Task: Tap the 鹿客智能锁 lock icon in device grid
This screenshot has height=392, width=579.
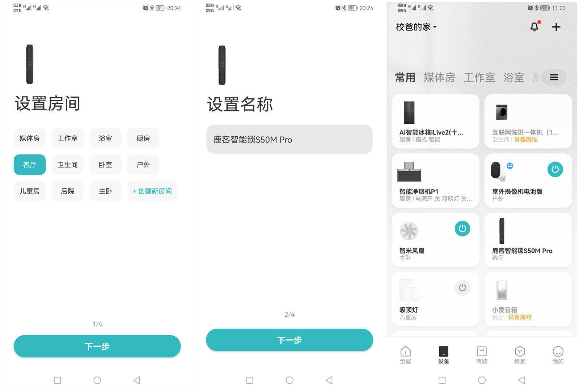Action: click(x=502, y=231)
